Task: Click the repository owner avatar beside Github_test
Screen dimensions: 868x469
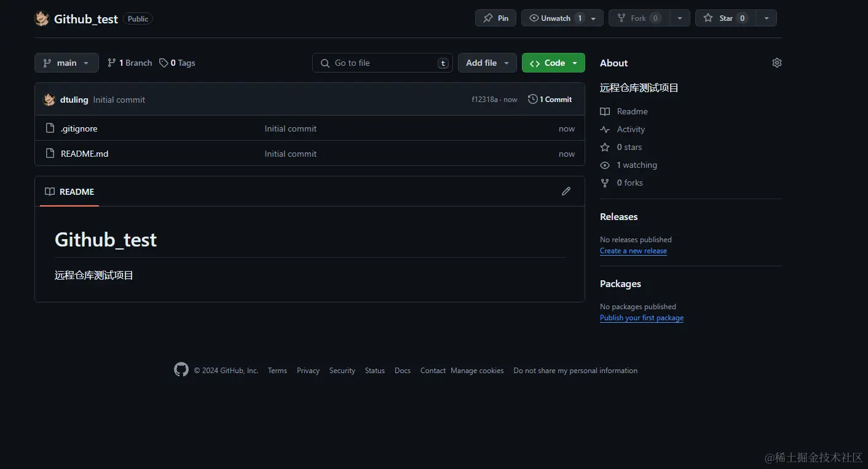Action: click(x=42, y=18)
